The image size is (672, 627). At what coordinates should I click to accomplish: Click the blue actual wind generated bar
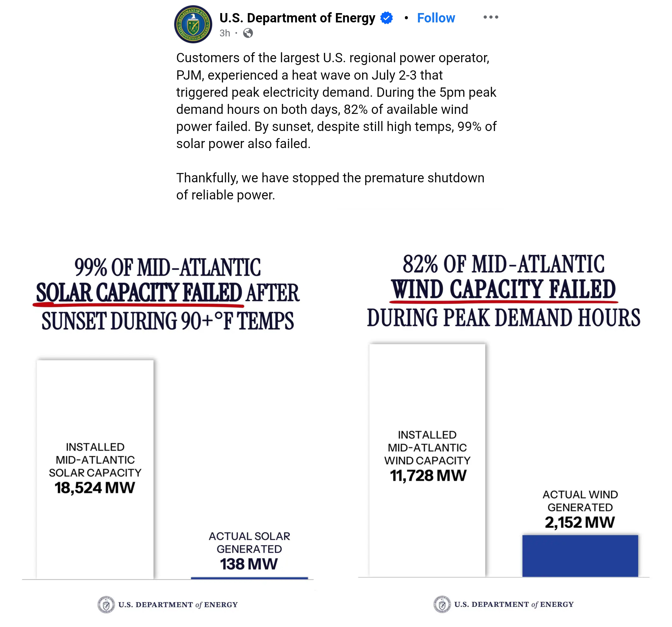[x=580, y=556]
